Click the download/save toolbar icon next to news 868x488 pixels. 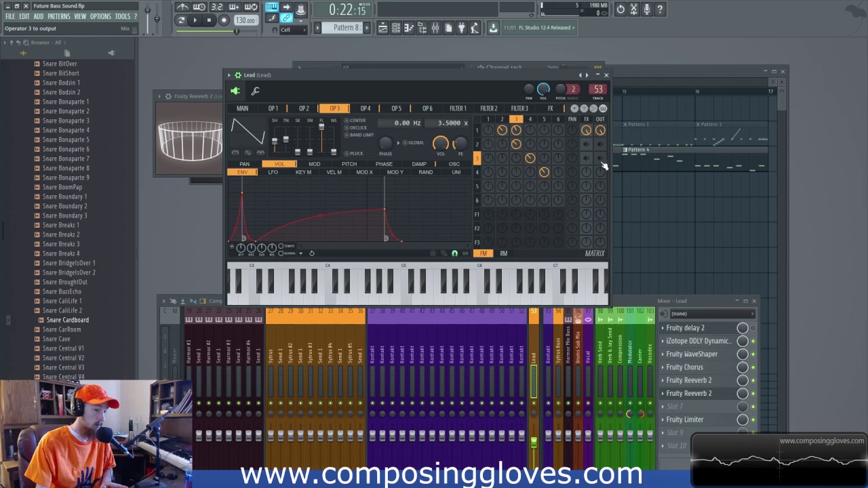click(493, 28)
